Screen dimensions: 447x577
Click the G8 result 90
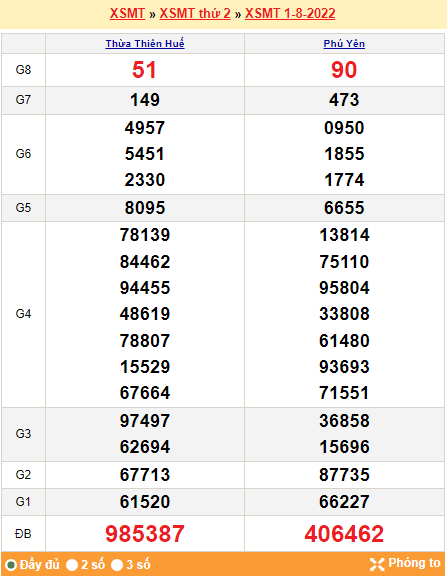344,70
